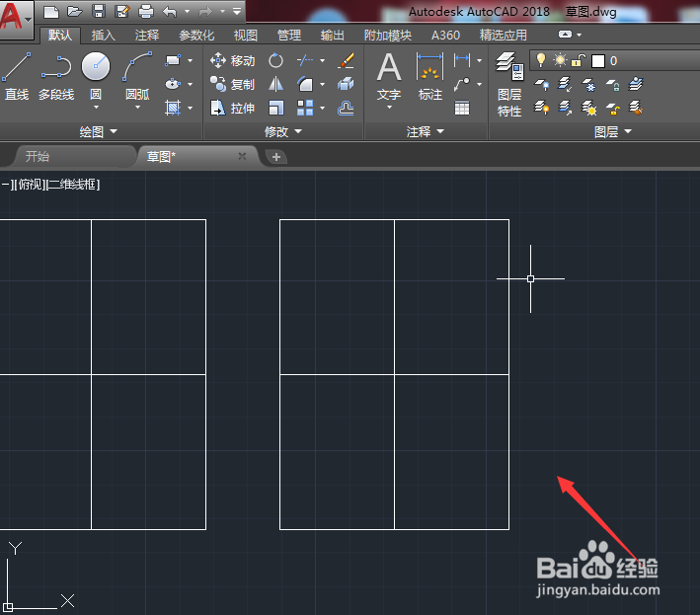
Task: Click the Copy (复制) tool
Action: [232, 84]
